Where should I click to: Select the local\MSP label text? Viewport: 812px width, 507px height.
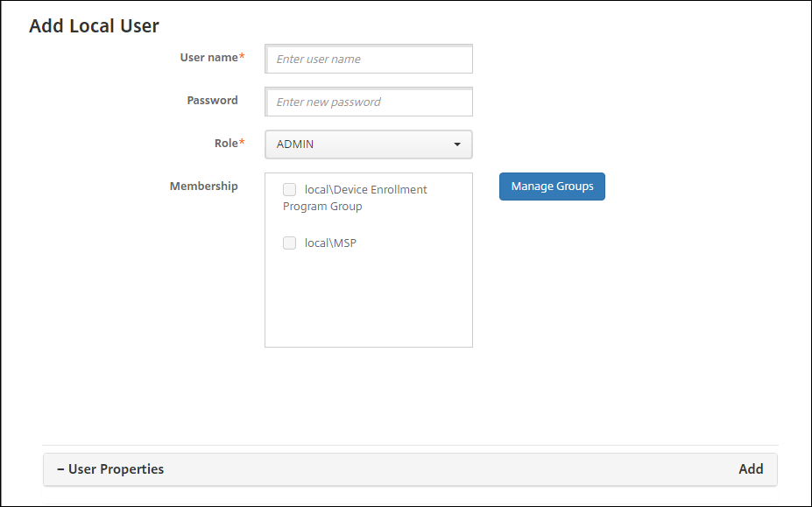(x=330, y=243)
